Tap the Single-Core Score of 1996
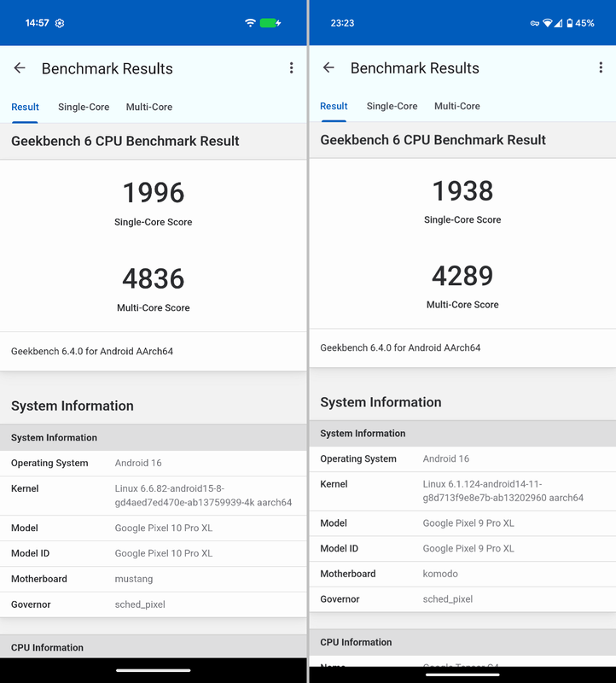 154,193
